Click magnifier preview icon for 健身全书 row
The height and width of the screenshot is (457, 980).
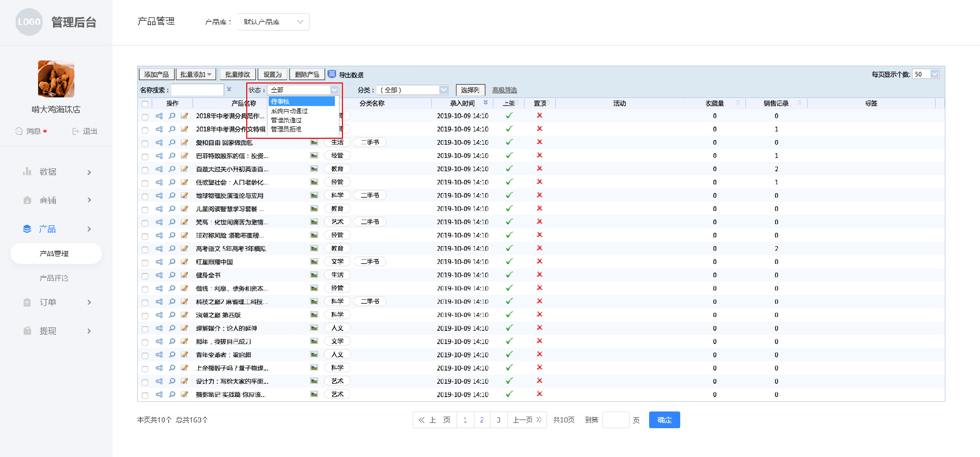point(172,275)
